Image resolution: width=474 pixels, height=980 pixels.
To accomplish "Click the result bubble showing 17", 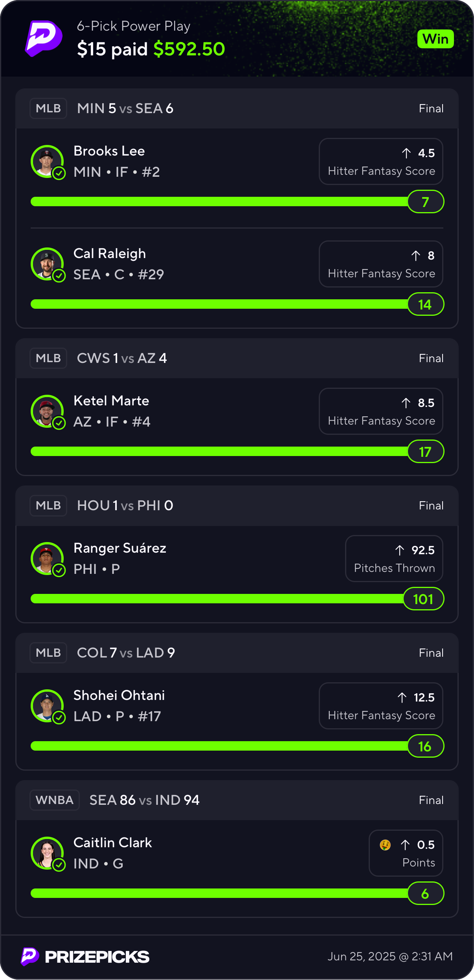I will click(x=426, y=452).
